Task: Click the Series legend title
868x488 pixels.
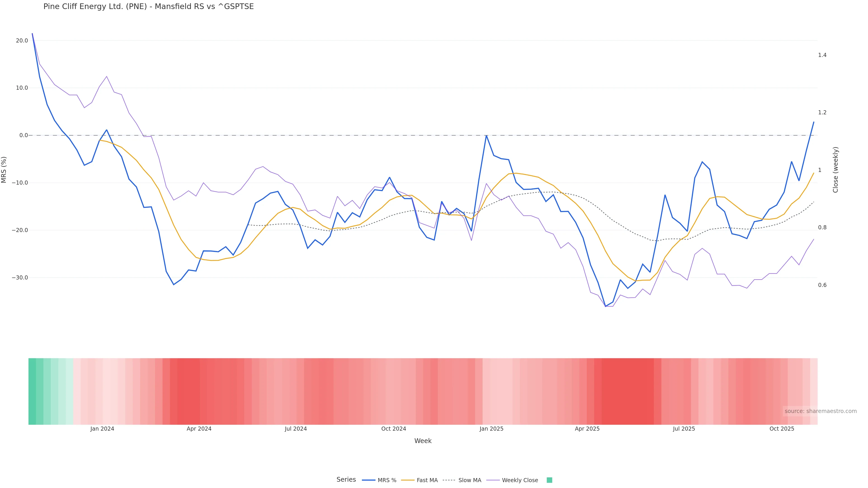Action: tap(346, 480)
